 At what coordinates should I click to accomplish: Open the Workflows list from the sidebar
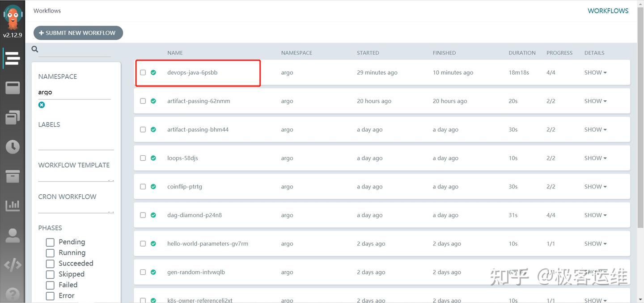click(x=12, y=58)
